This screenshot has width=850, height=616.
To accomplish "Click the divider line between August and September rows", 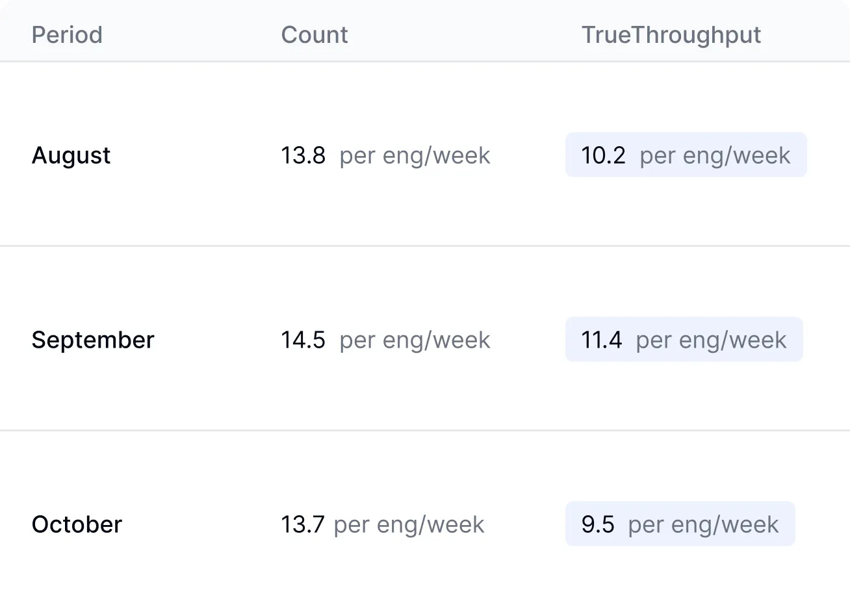I will (425, 246).
